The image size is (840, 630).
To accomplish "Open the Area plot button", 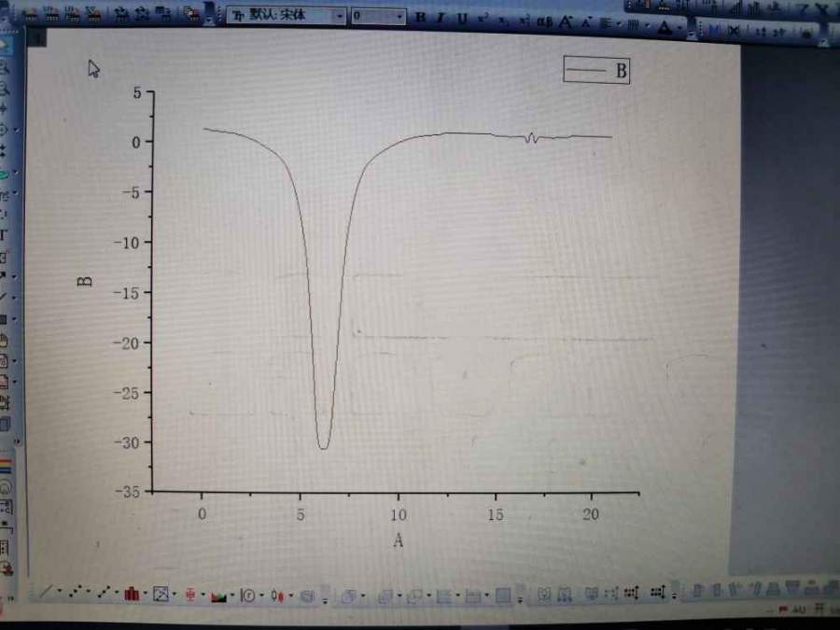I will pos(218,595).
